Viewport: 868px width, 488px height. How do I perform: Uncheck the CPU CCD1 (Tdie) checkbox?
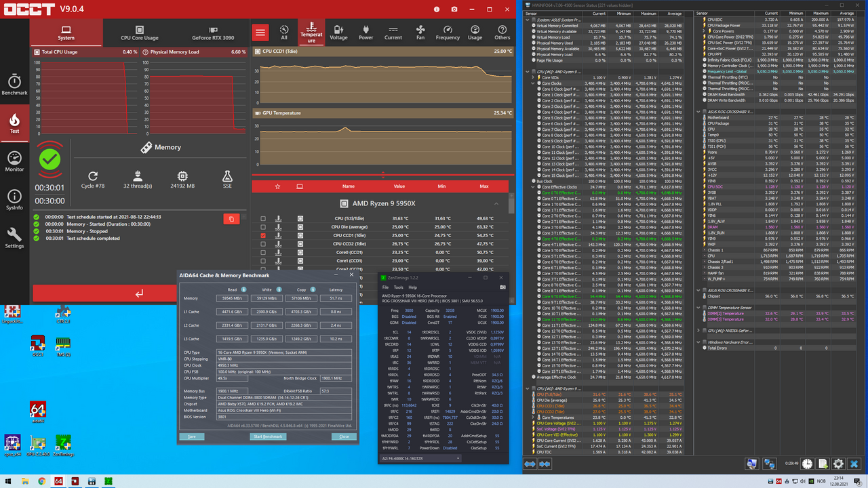pos(263,235)
